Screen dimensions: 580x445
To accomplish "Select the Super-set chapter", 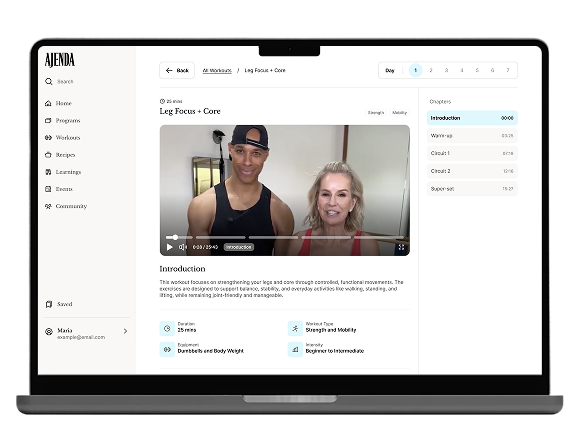I will [x=472, y=189].
